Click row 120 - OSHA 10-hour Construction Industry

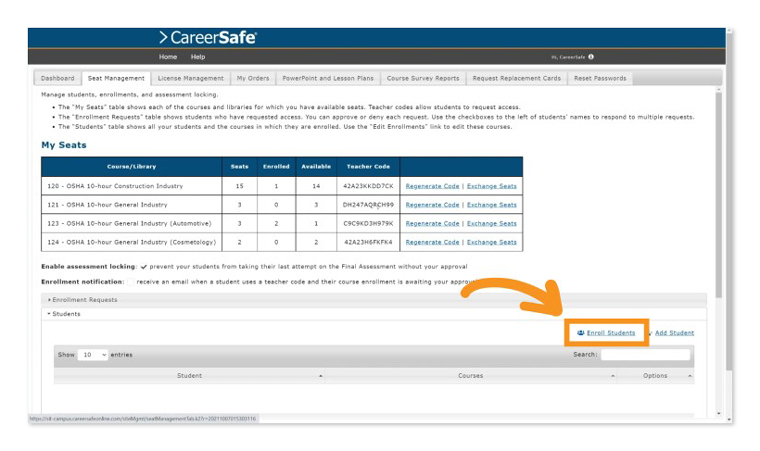[x=282, y=186]
